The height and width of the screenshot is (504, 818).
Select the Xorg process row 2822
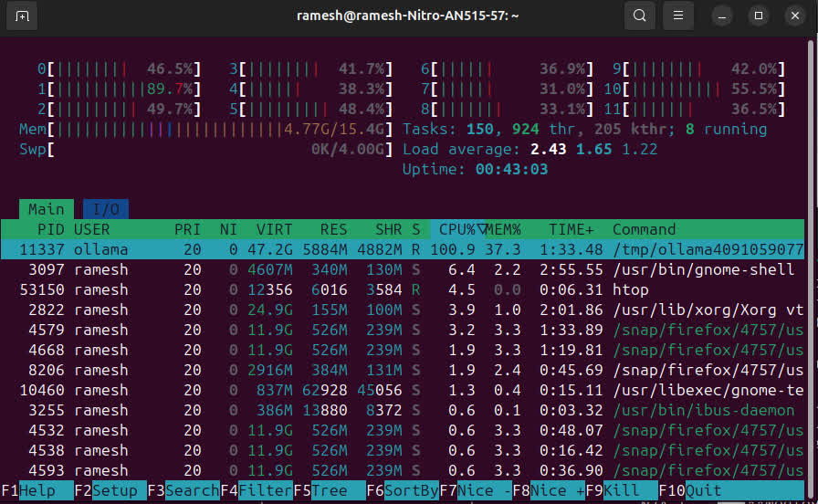(403, 310)
